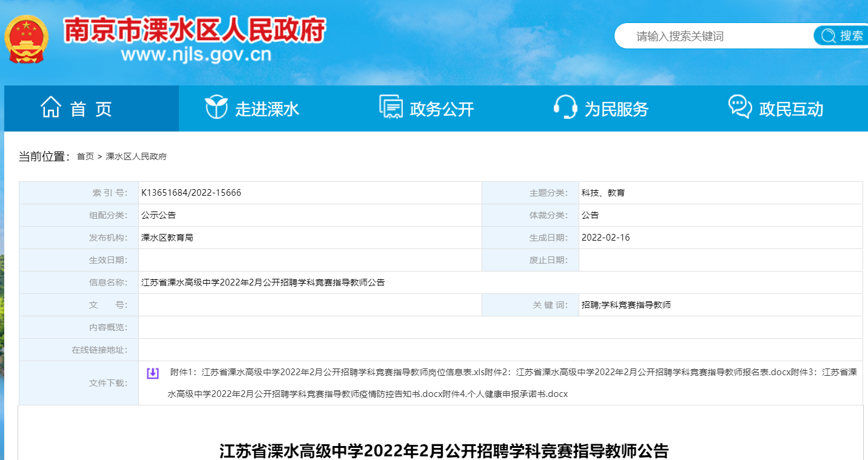This screenshot has width=868, height=460.
Task: Focus the 请输入搜索关键词 search box
Action: point(710,36)
